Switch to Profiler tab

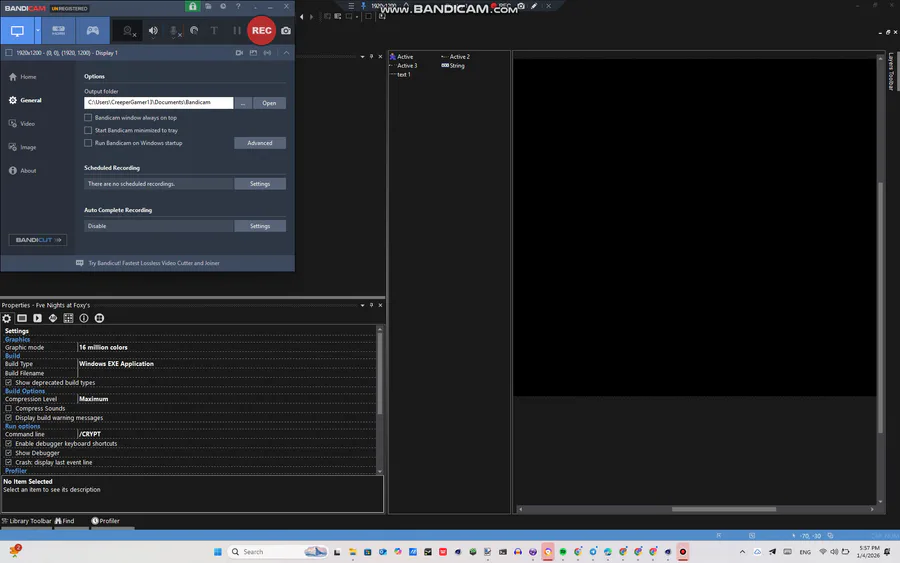(106, 521)
